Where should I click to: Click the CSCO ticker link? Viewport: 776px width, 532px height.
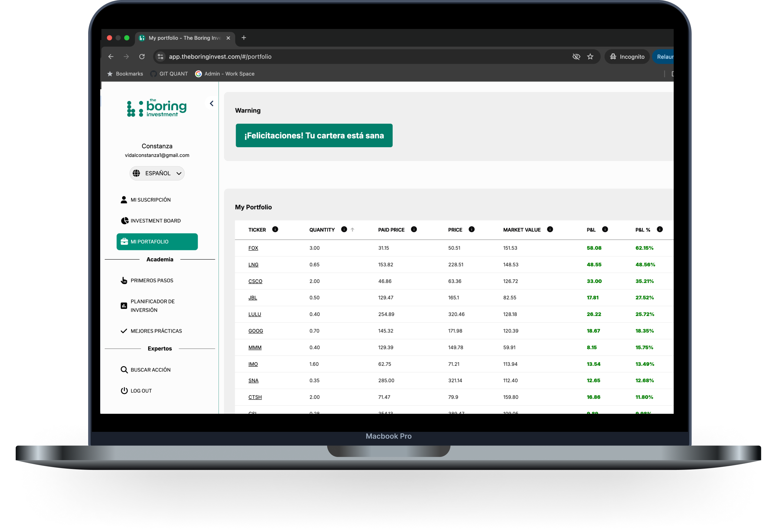(255, 281)
